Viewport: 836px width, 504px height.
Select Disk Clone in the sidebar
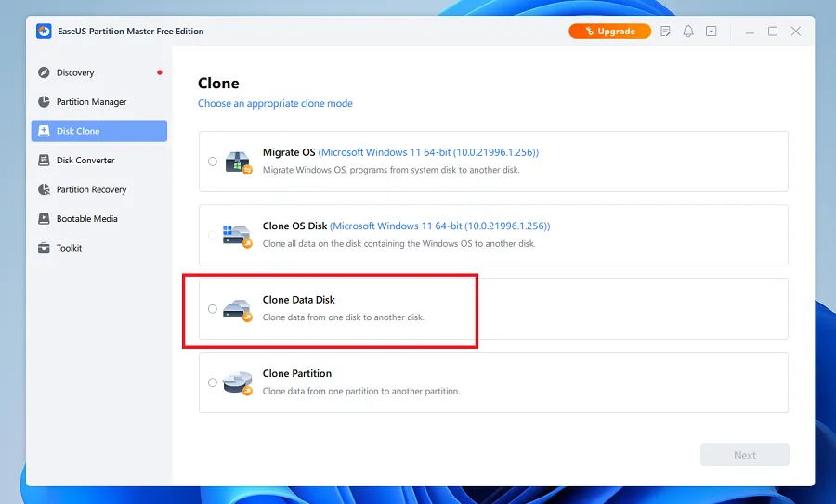click(99, 131)
